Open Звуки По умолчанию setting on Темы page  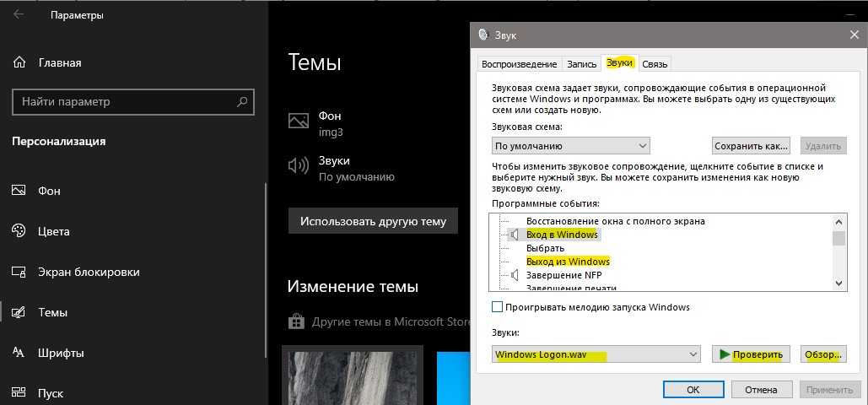point(342,169)
